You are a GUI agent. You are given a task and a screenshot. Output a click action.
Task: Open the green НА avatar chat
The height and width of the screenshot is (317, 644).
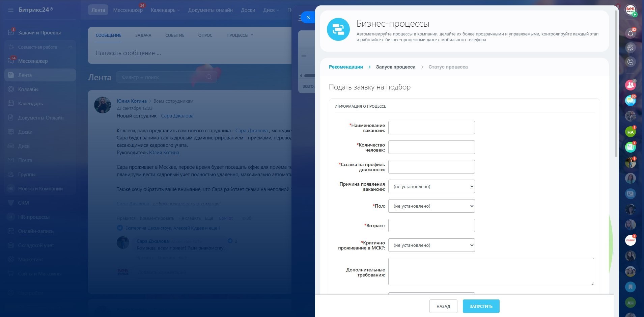(630, 132)
